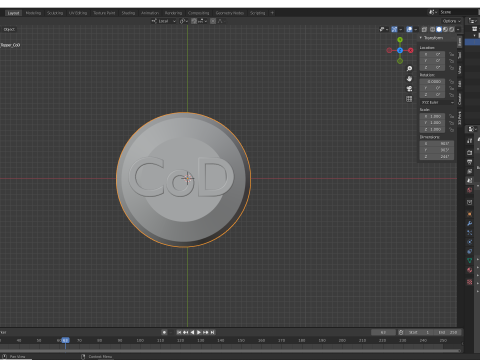Open the Outliner editor type dropdown
The height and width of the screenshot is (360, 480).
coord(473,21)
